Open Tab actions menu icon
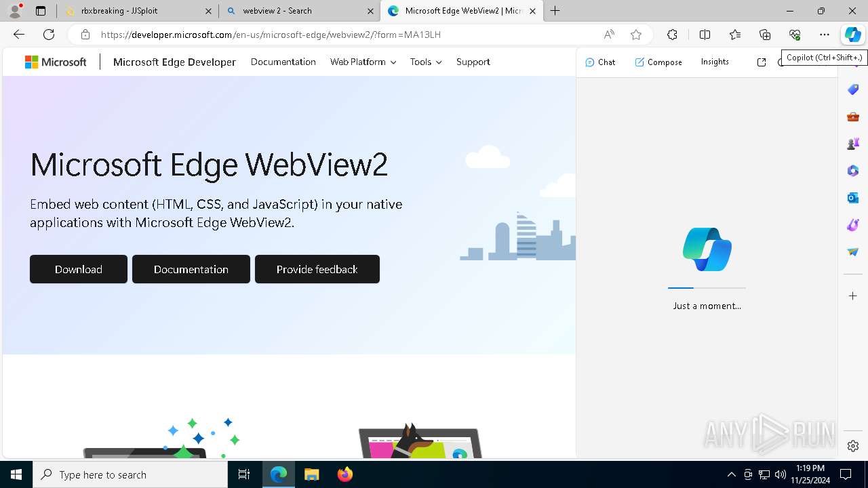The image size is (868, 488). 41,11
